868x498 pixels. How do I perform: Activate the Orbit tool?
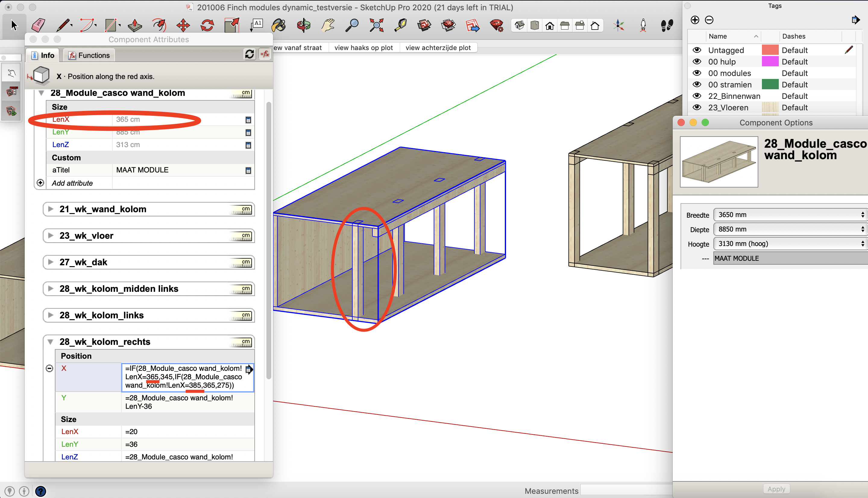pos(303,25)
